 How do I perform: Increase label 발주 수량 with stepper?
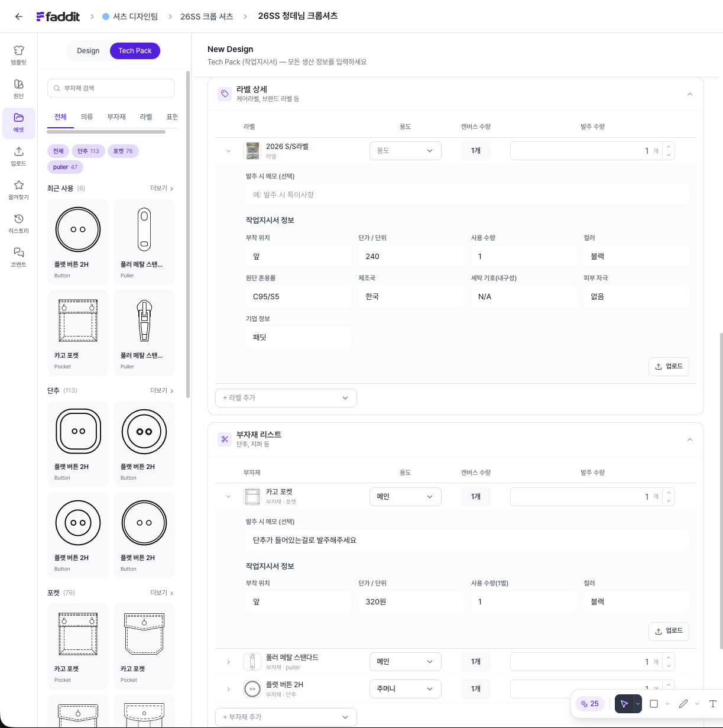coord(669,147)
